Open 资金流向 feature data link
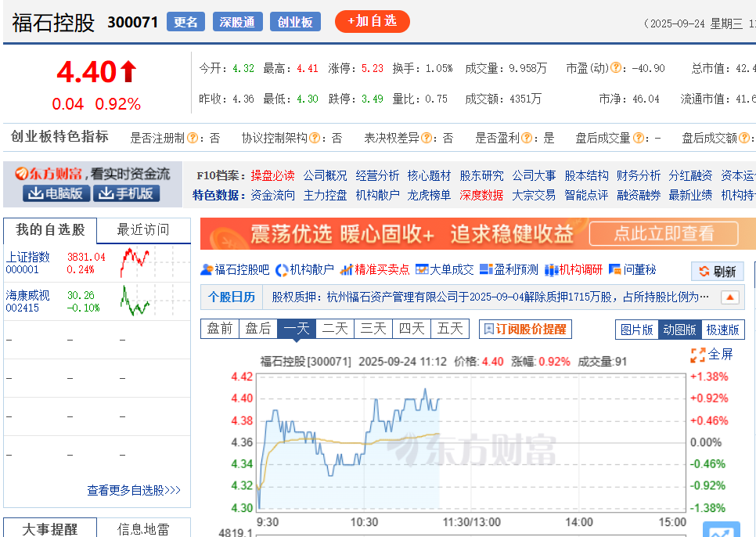This screenshot has height=537, width=756. (272, 195)
